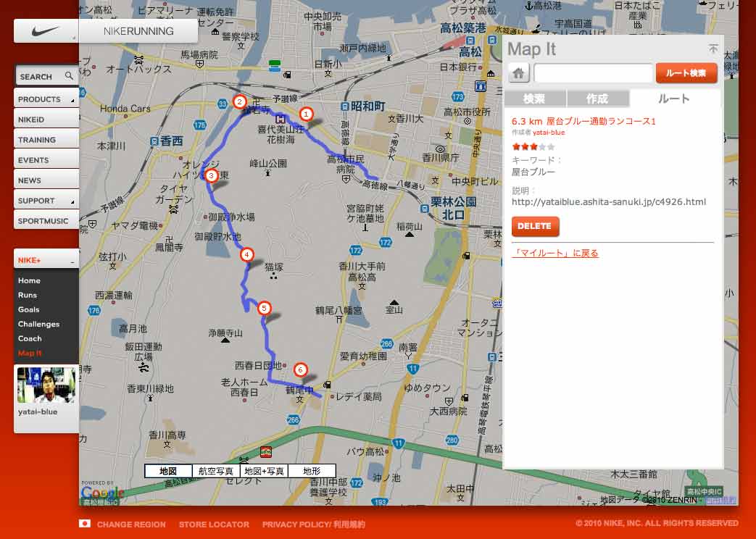The width and height of the screenshot is (756, 539).
Task: Click the DELETE button
Action: tap(535, 226)
